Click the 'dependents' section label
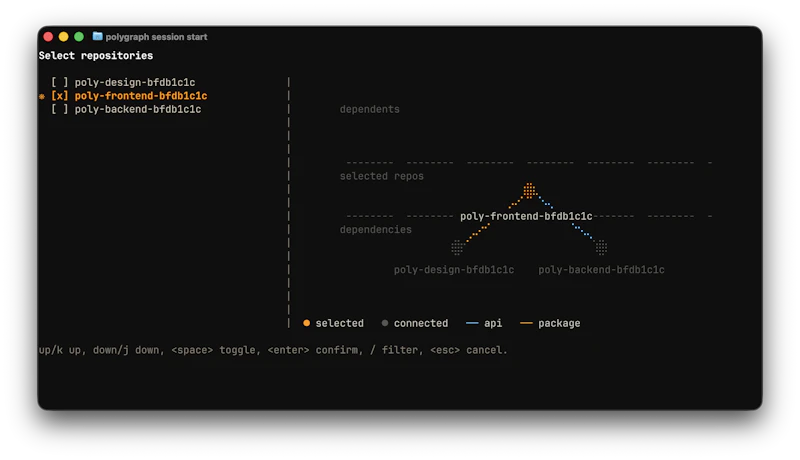The height and width of the screenshot is (460, 800). [x=369, y=109]
